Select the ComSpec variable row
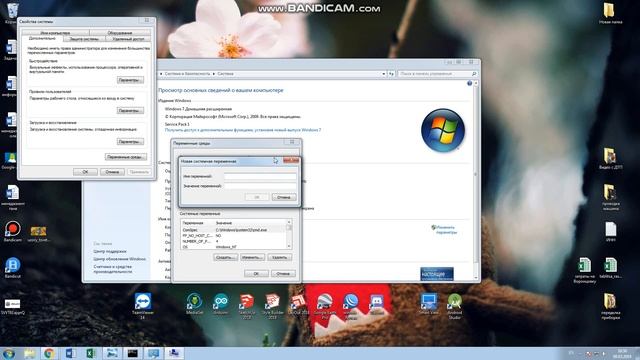Image resolution: width=640 pixels, height=360 pixels. pos(234,230)
